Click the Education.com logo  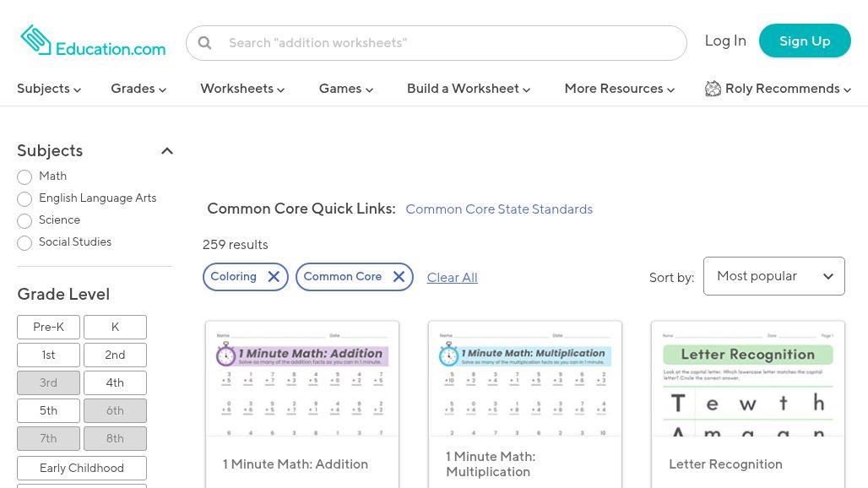point(93,41)
